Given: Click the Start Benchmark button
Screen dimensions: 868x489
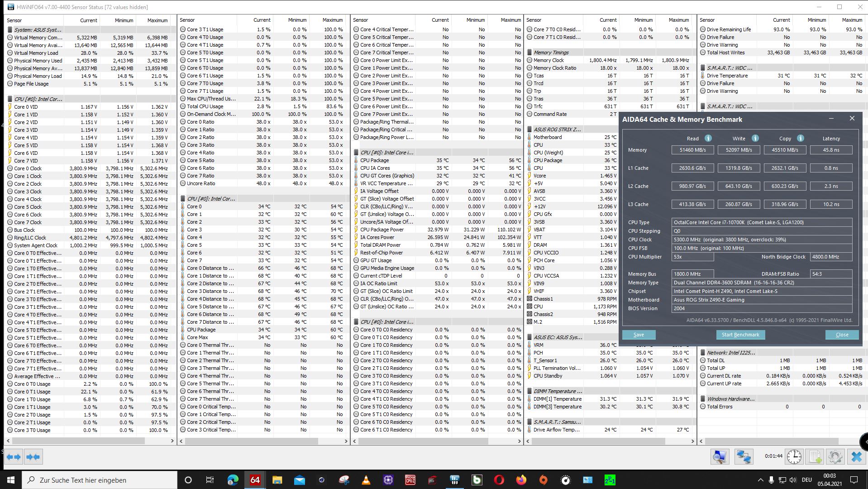Looking at the screenshot, I should coord(740,335).
